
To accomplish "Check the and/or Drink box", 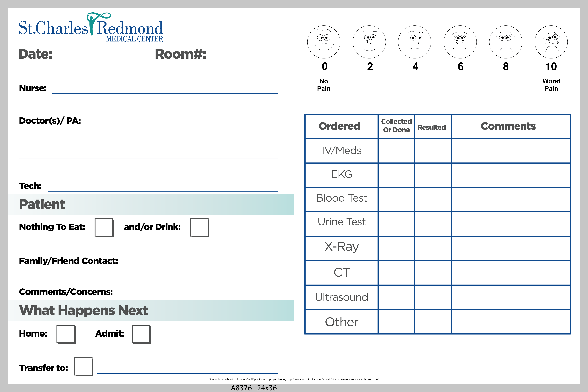I will click(x=199, y=227).
